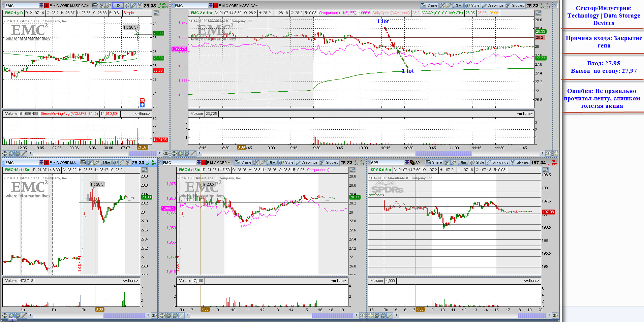Image resolution: width=644 pixels, height=322 pixels.
Task: Open Style menu on EMC 5m chart
Action: tap(286, 162)
